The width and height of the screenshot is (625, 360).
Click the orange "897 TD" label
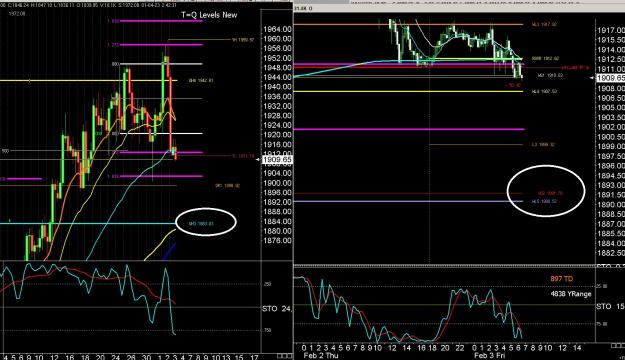tap(562, 279)
